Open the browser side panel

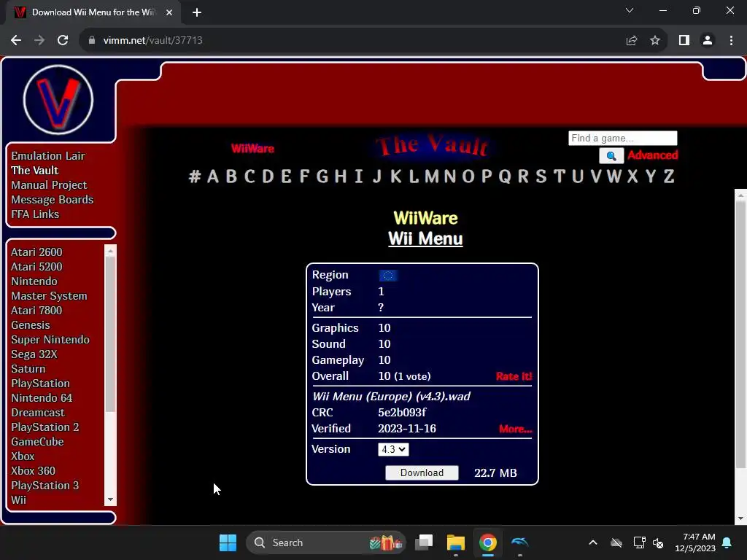pos(684,41)
